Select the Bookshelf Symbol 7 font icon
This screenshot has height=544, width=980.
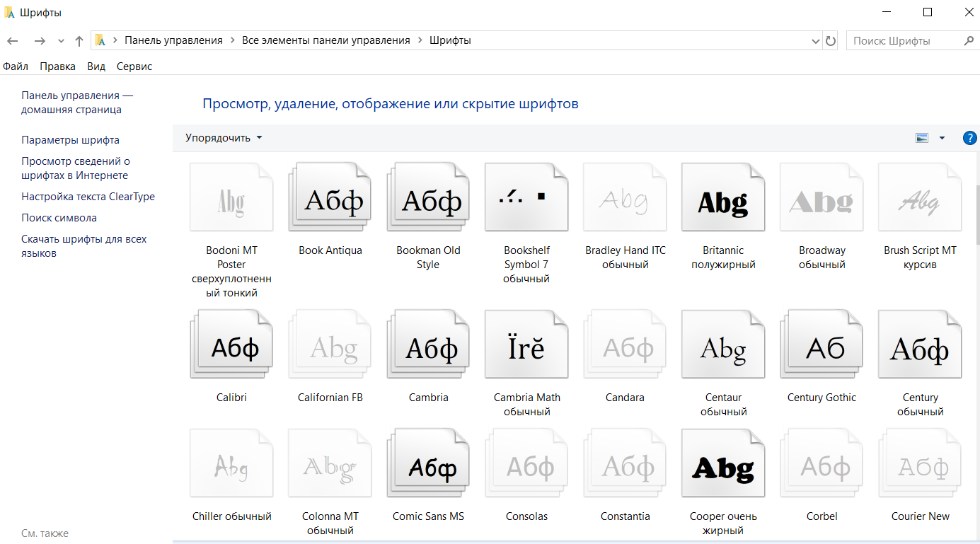point(526,197)
